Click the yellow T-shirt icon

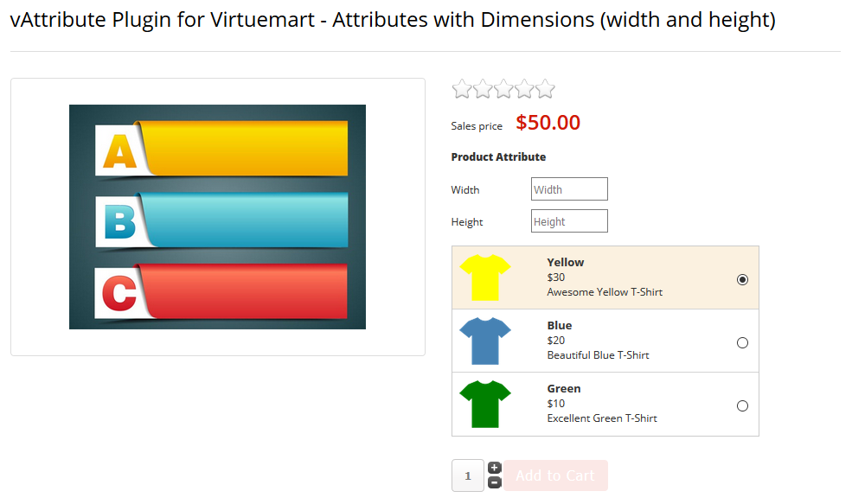click(485, 278)
